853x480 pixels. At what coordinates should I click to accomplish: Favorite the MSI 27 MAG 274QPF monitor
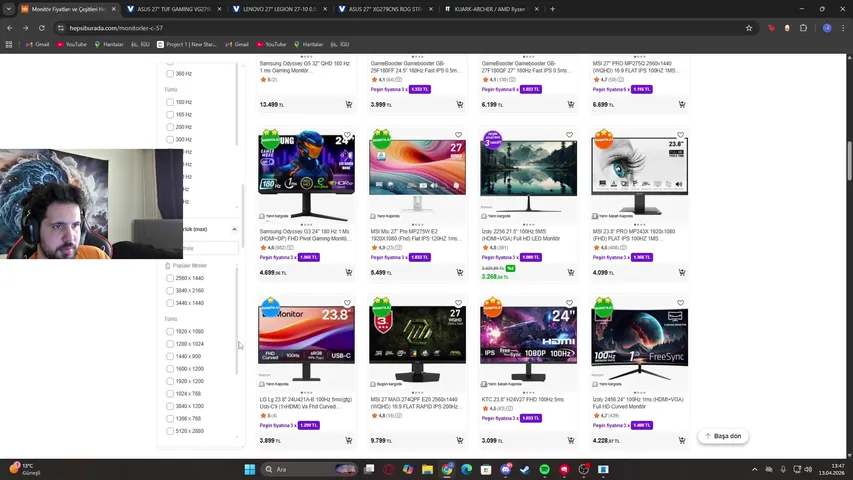click(458, 303)
